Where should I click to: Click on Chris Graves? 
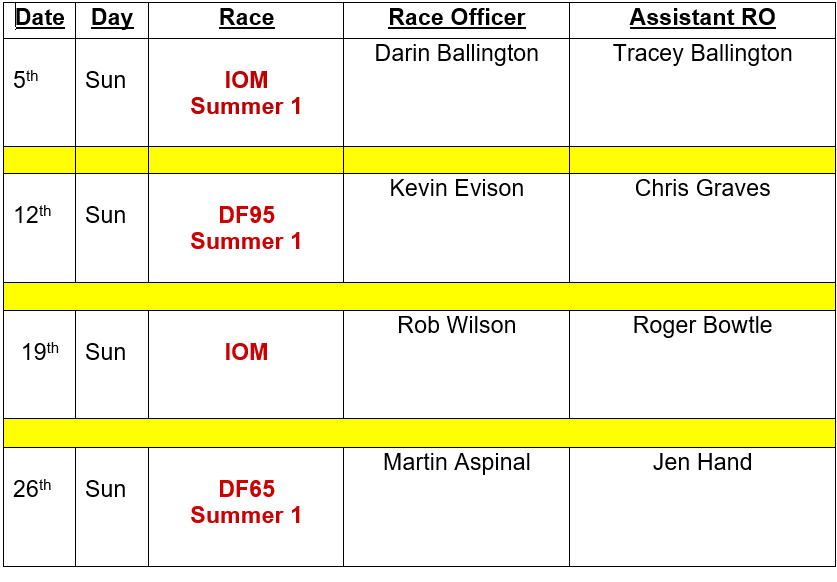(702, 188)
